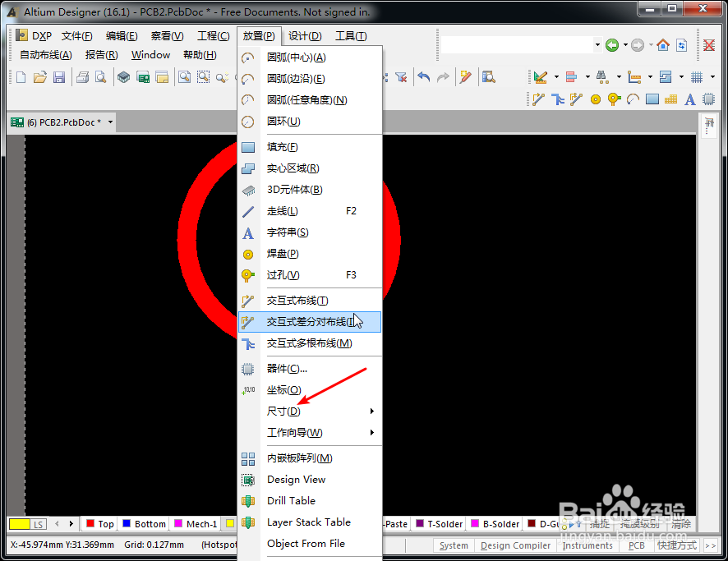Click the yellow current layer color swatch
This screenshot has width=728, height=561.
tap(20, 524)
